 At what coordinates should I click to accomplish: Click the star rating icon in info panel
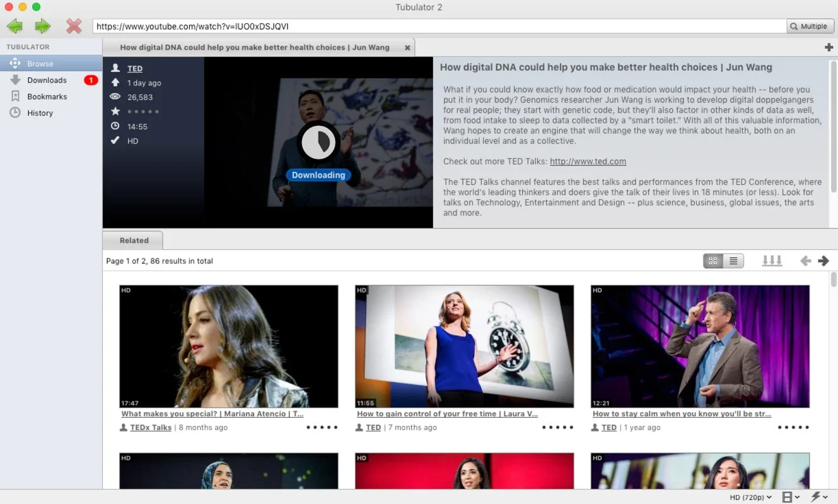click(x=115, y=112)
